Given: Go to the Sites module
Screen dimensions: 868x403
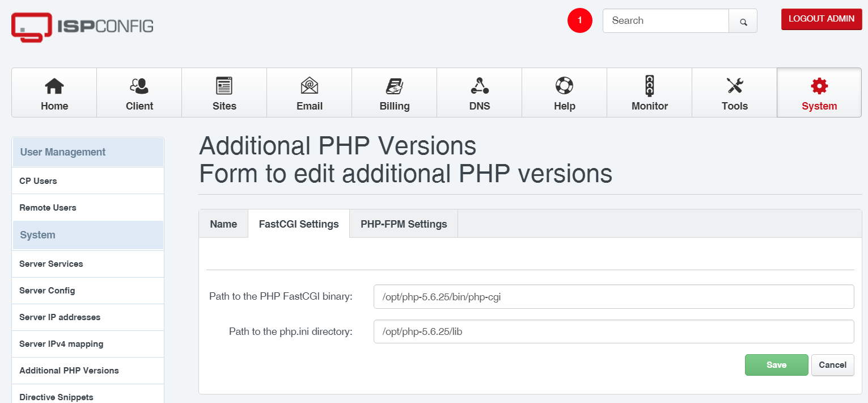Looking at the screenshot, I should [x=225, y=93].
